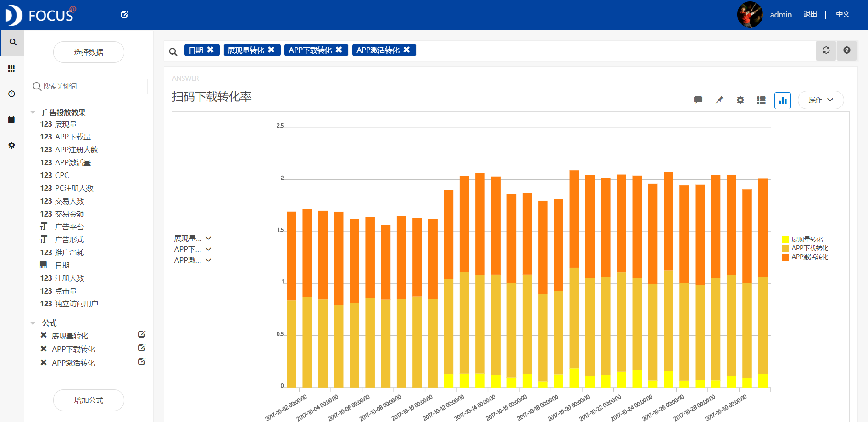Toggle 展现量转化 legend series

click(806, 239)
